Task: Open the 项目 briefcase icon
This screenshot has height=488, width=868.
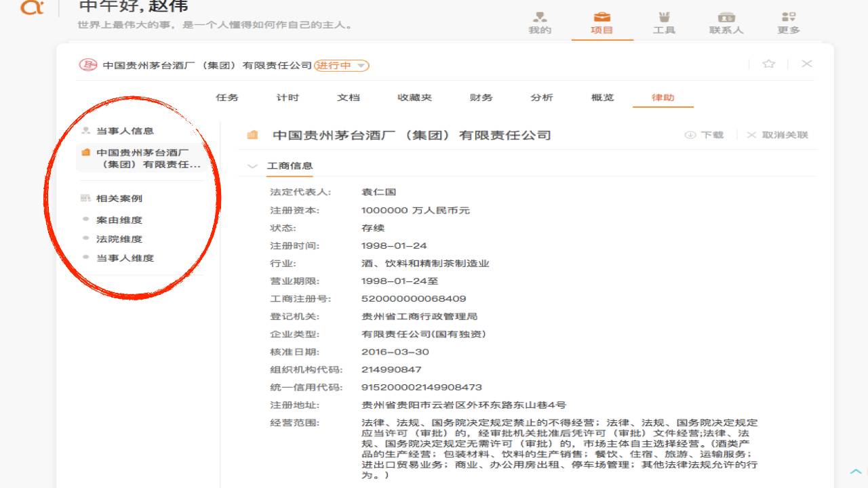Action: [602, 17]
